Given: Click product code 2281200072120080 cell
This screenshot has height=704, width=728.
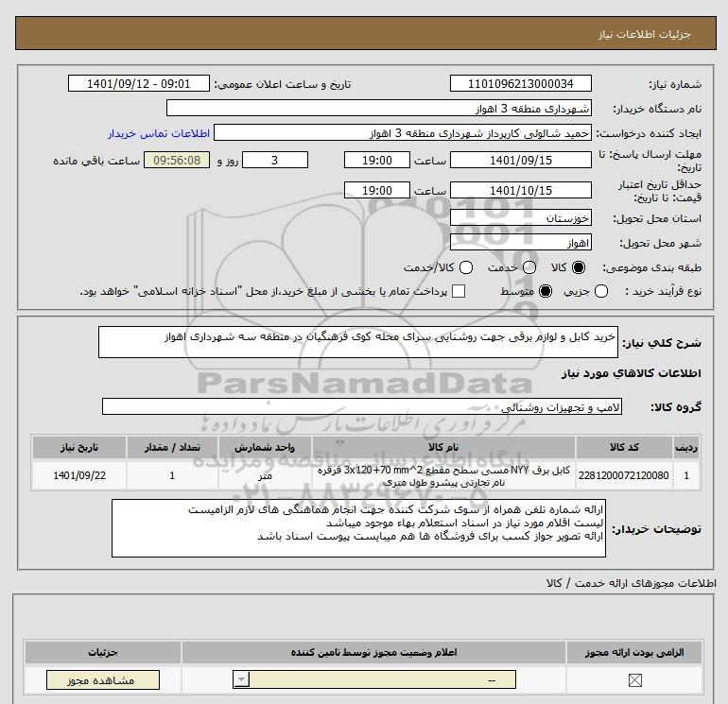Looking at the screenshot, I should [x=624, y=475].
